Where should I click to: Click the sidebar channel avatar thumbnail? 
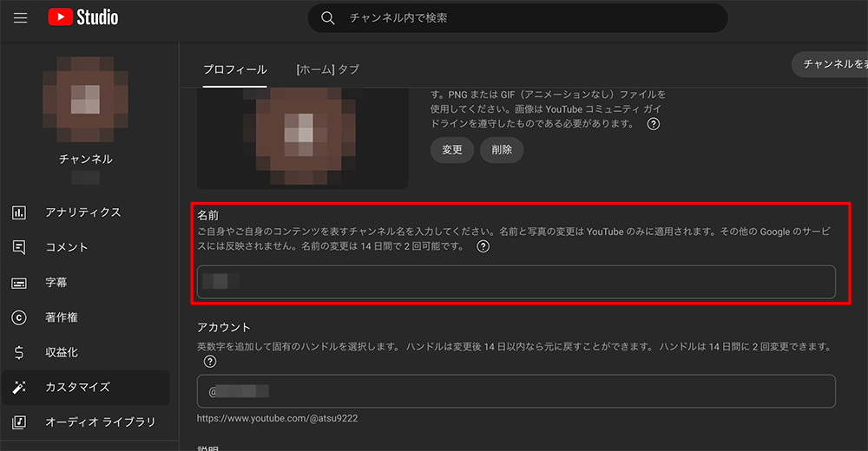85,99
